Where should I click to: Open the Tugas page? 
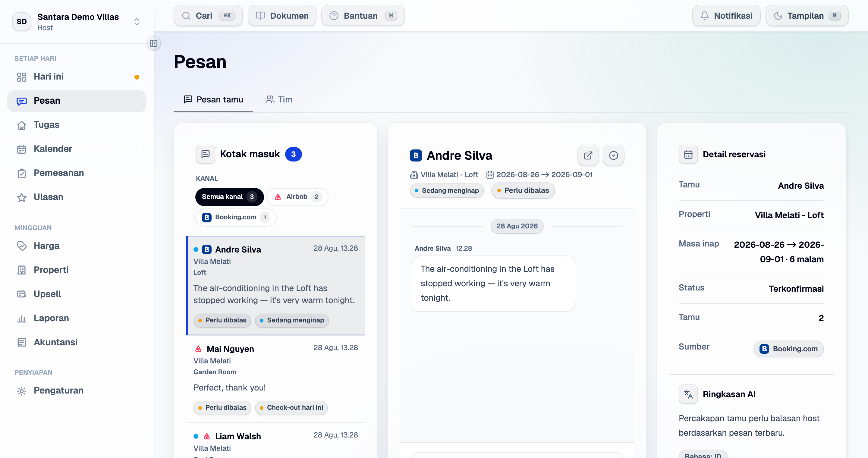(x=77, y=125)
